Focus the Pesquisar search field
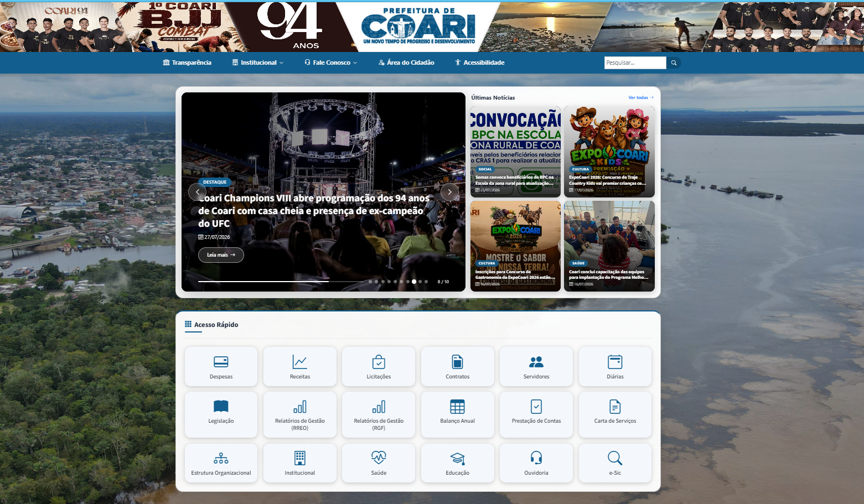 pos(635,63)
